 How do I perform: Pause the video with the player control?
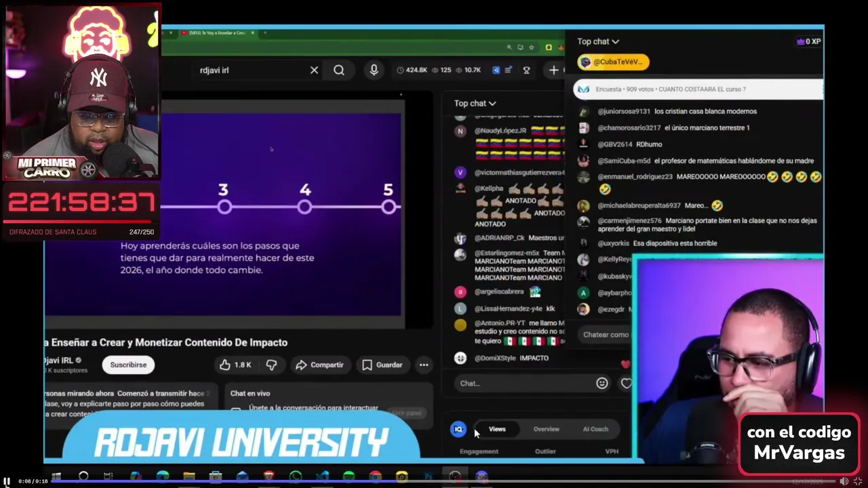click(x=7, y=481)
